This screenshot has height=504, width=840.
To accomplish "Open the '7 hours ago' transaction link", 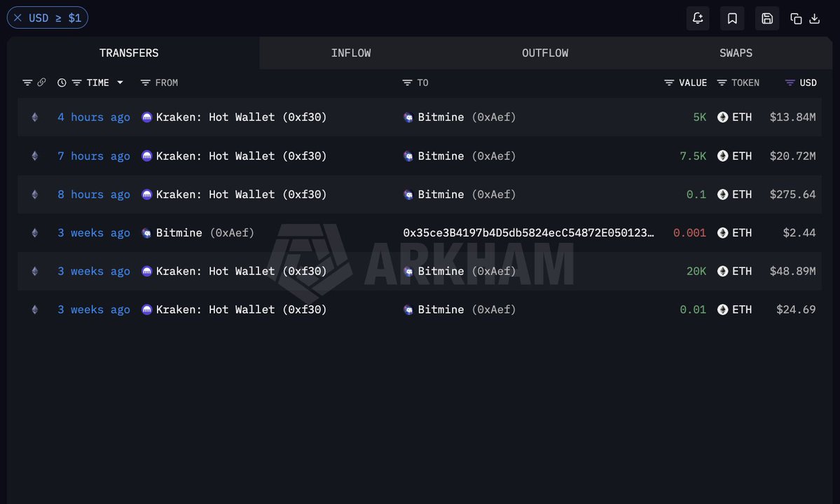I will (94, 155).
